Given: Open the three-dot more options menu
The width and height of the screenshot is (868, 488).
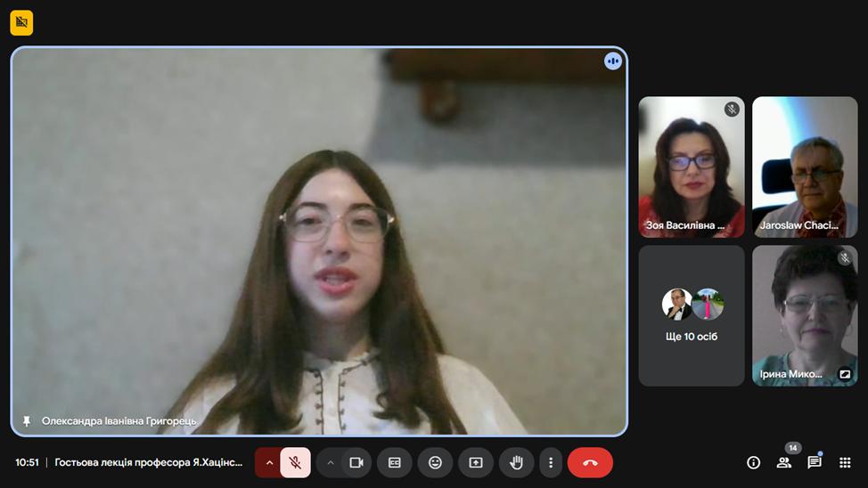Looking at the screenshot, I should point(550,462).
